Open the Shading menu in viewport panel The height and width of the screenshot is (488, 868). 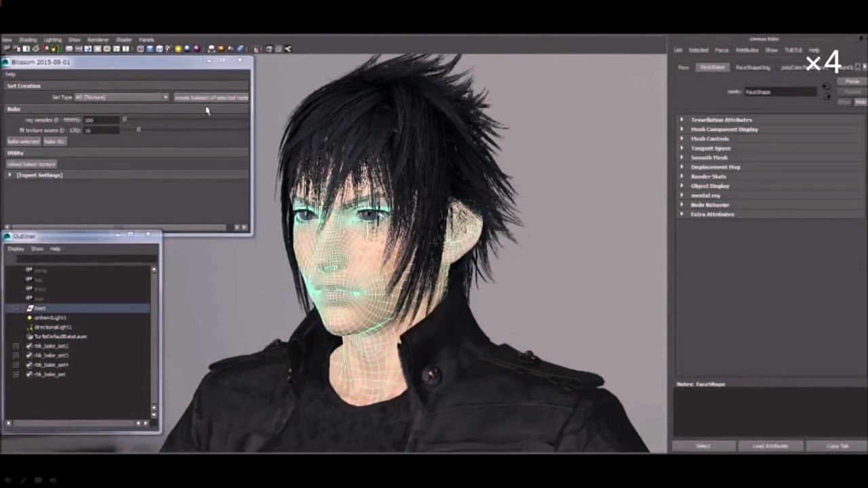[28, 40]
